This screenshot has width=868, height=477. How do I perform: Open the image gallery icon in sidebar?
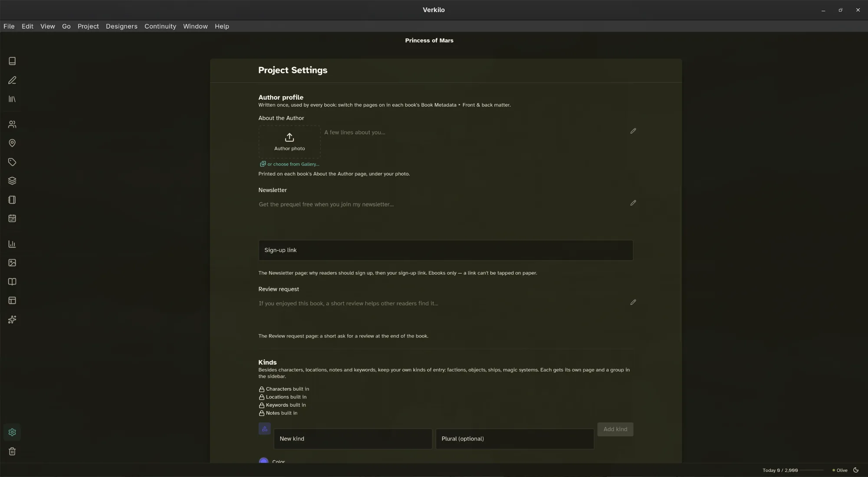pos(12,263)
